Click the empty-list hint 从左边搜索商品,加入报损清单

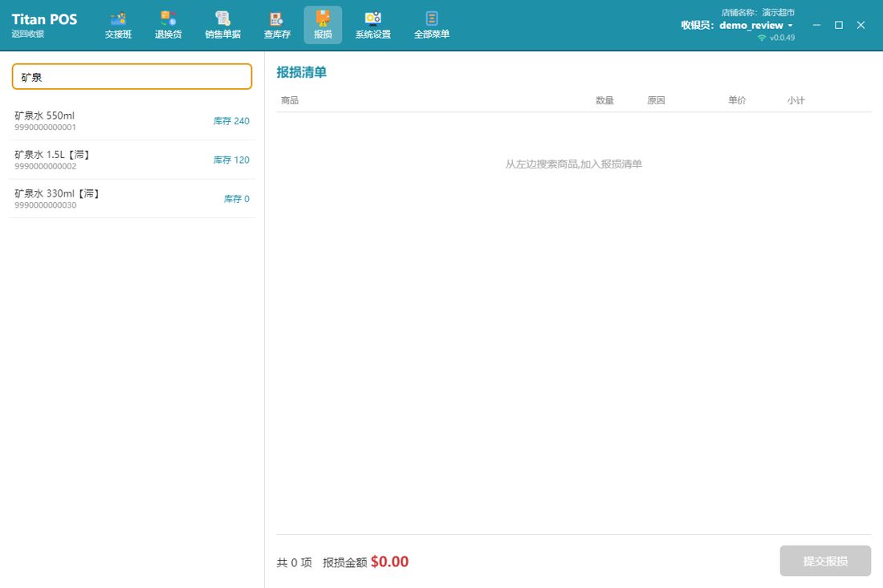(x=573, y=164)
